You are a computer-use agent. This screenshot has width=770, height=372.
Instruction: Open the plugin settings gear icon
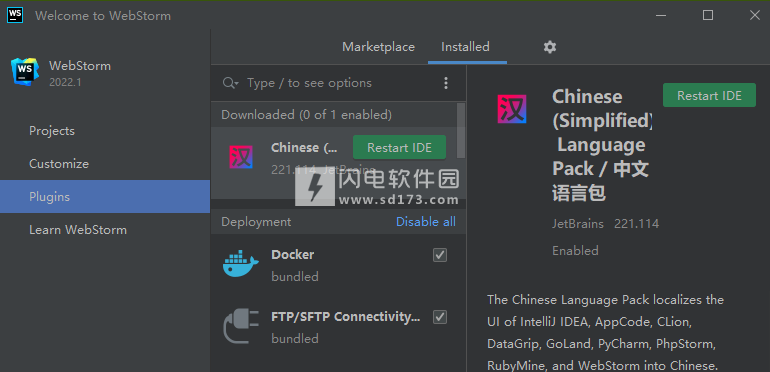coord(550,47)
